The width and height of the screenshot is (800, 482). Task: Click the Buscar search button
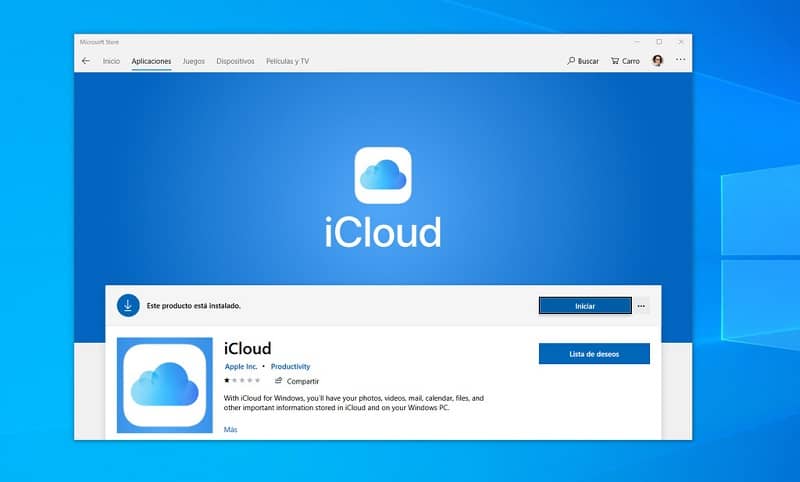[x=583, y=61]
